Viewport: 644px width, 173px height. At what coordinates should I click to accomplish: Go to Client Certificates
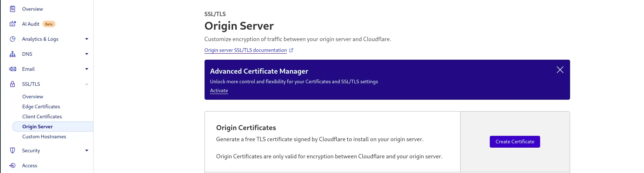click(42, 117)
